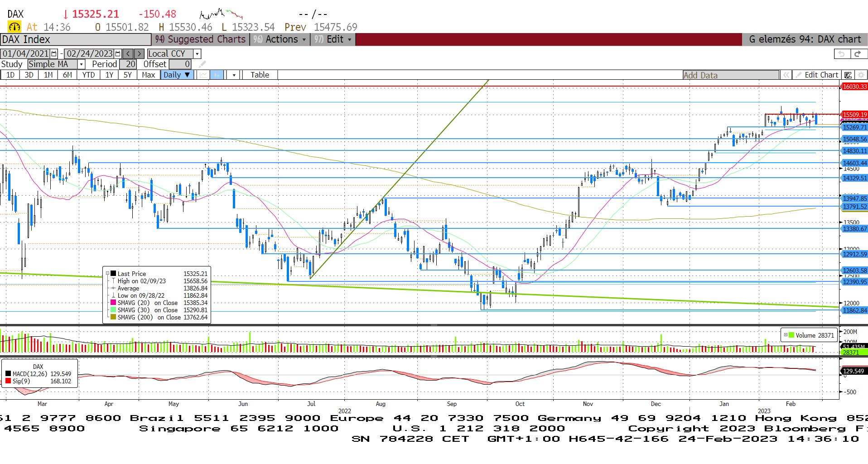Select the 1Y time range tab
868x464 pixels.
pyautogui.click(x=109, y=75)
